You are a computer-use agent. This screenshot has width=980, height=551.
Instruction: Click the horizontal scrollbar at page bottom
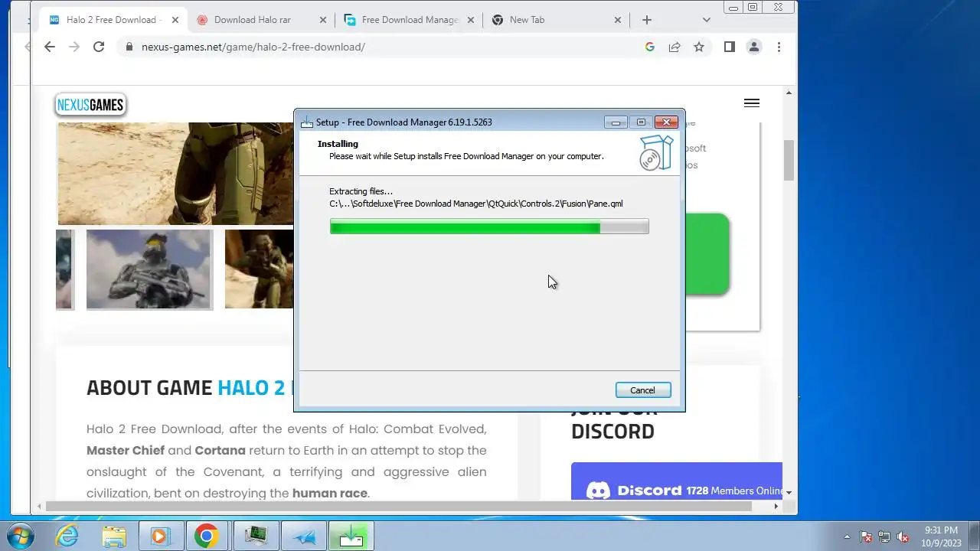400,507
